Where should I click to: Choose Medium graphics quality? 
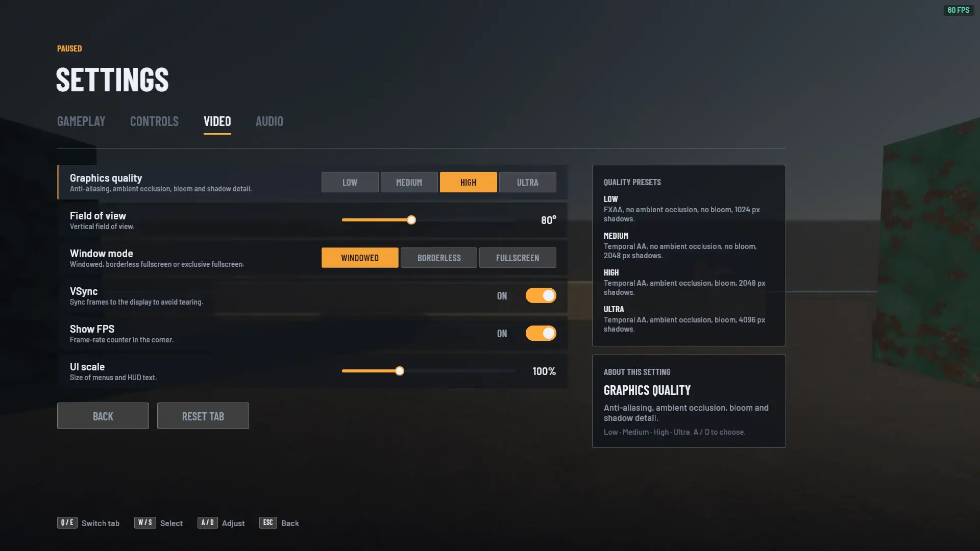[x=409, y=182]
